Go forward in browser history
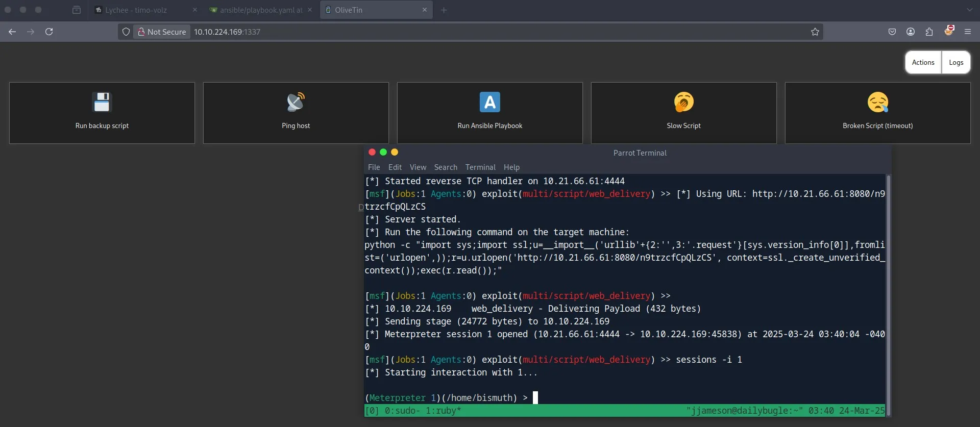Image resolution: width=980 pixels, height=427 pixels. [31, 32]
